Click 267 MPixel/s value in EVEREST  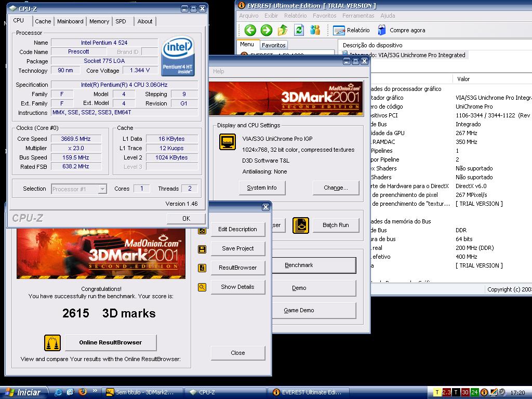(471, 195)
